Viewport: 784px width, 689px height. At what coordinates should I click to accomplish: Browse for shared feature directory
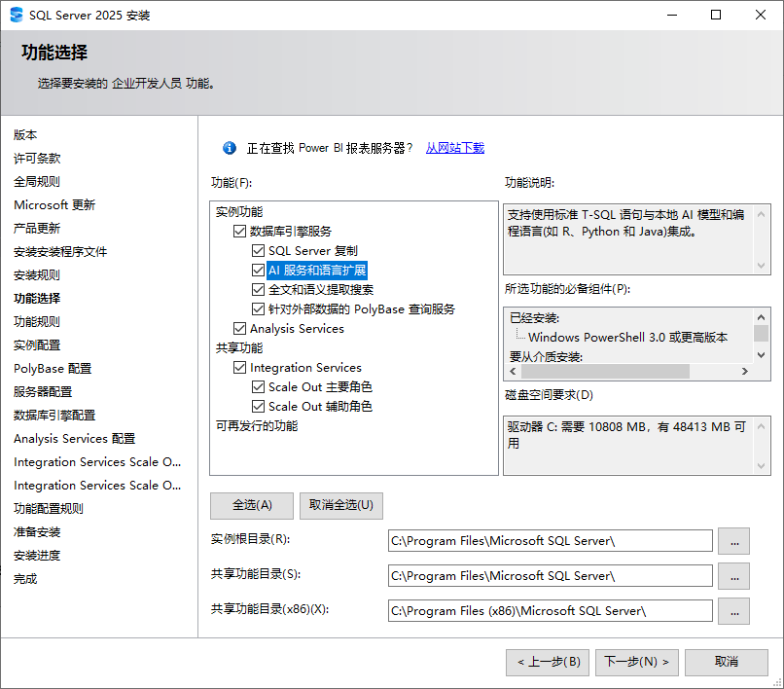[x=733, y=576]
